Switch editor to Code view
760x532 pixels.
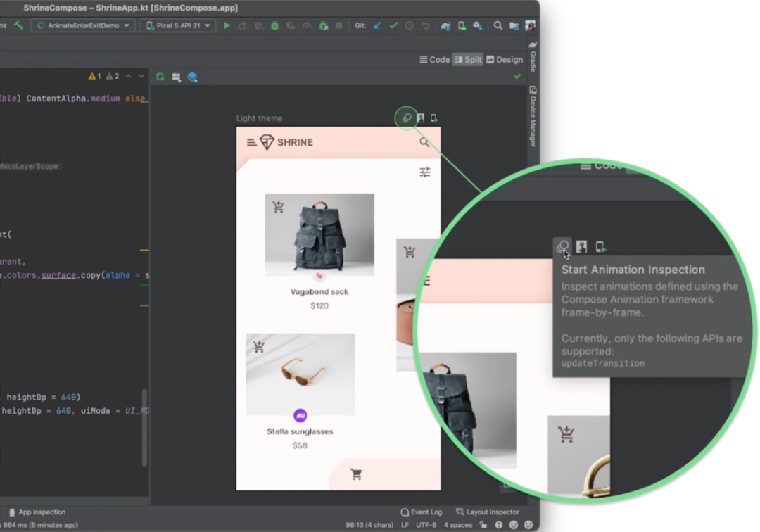pyautogui.click(x=435, y=60)
